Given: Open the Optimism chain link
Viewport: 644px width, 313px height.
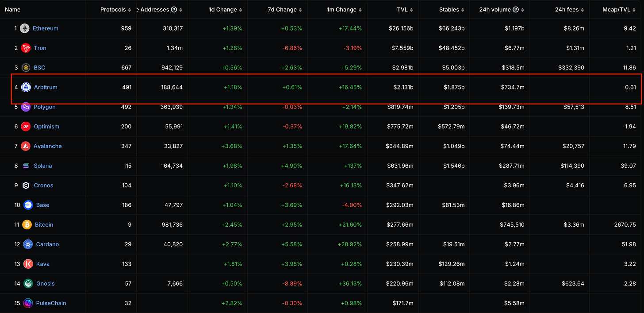Looking at the screenshot, I should point(46,127).
